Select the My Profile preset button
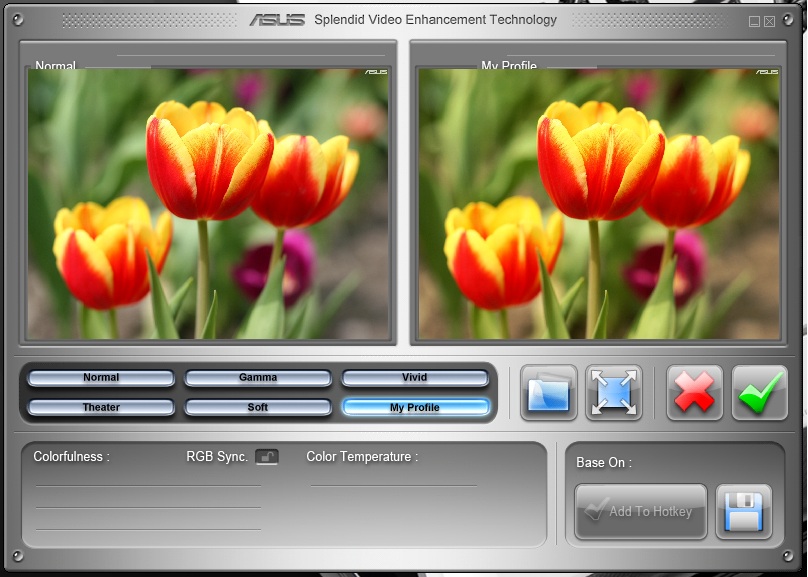 coord(415,408)
